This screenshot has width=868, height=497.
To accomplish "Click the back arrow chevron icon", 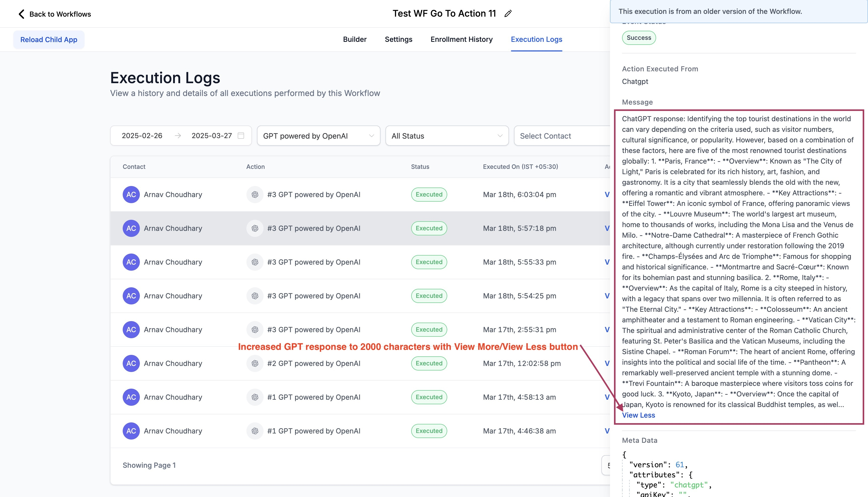I will tap(21, 14).
